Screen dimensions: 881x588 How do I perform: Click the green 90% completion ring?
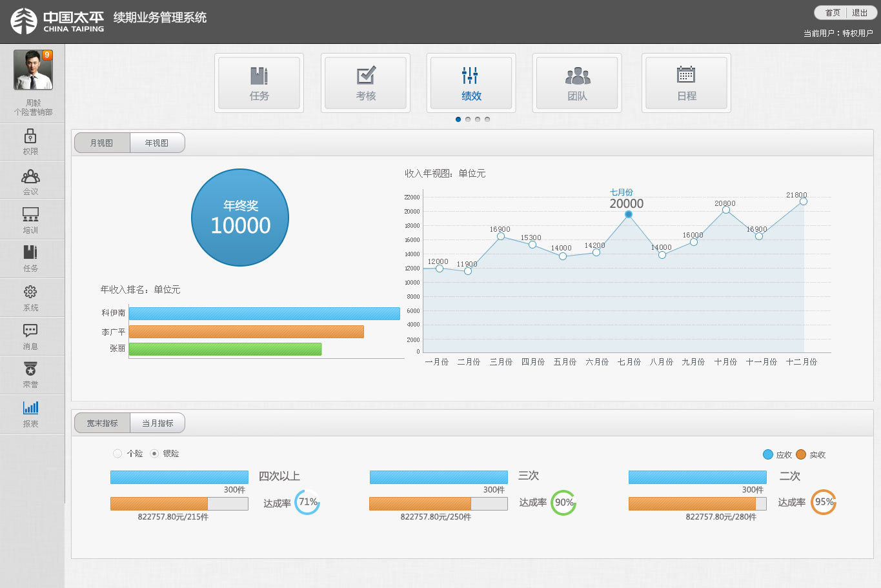point(563,502)
